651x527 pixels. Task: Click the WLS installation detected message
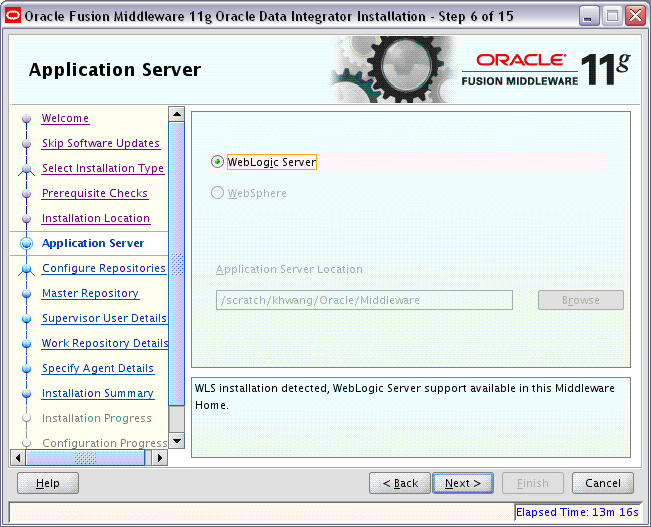(x=405, y=397)
